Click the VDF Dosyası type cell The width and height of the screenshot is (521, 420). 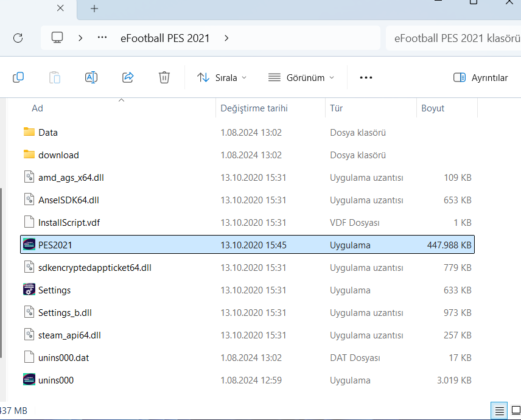click(x=354, y=223)
